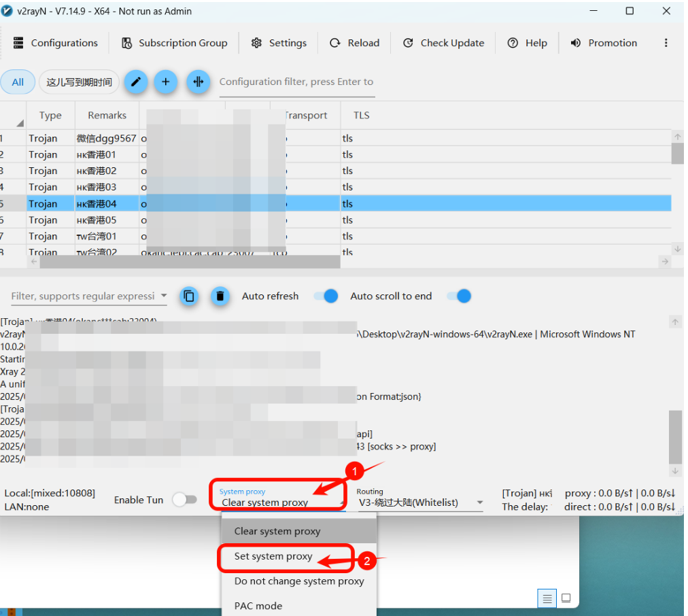Image resolution: width=688 pixels, height=616 pixels.
Task: Copy log using the copy icon
Action: click(x=189, y=296)
